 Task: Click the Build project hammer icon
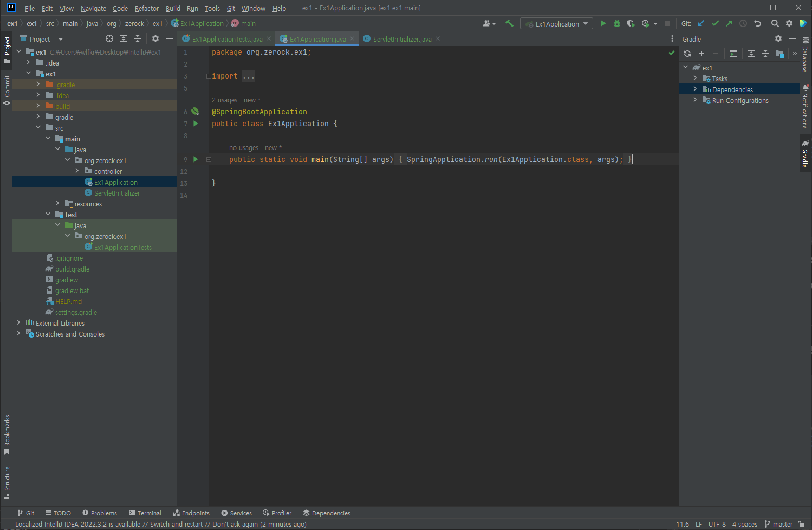click(509, 23)
